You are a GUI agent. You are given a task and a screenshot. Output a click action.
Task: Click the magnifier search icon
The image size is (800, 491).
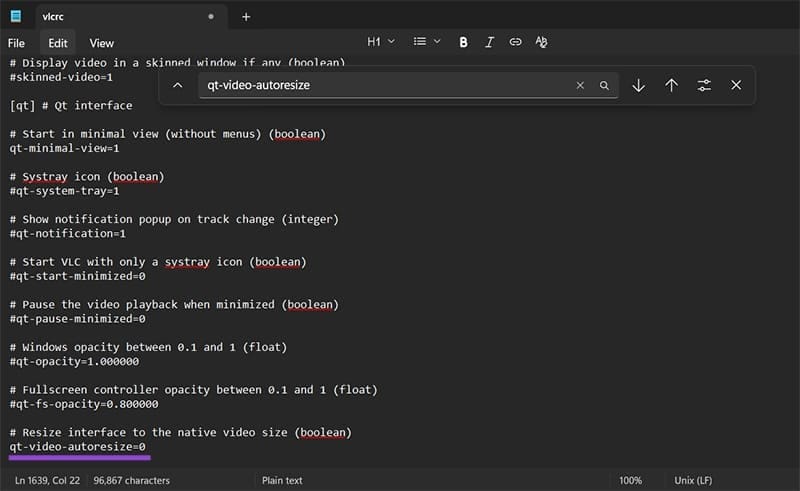(x=604, y=86)
